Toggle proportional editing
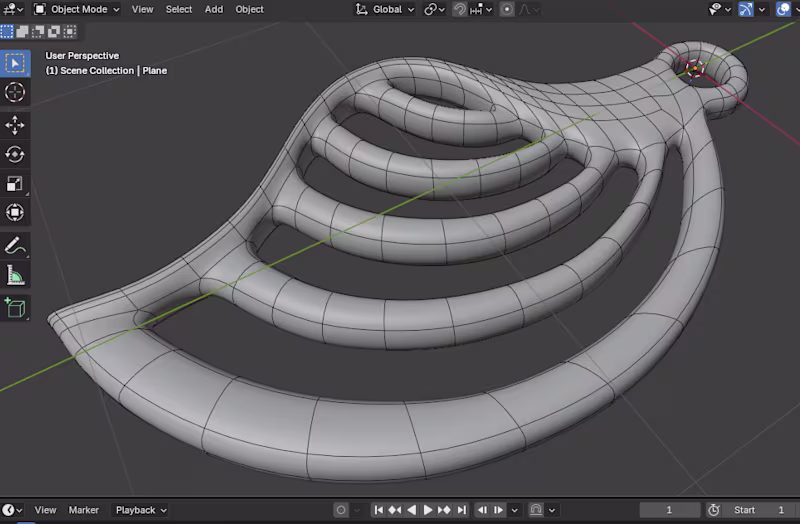This screenshot has width=800, height=524. tap(507, 9)
